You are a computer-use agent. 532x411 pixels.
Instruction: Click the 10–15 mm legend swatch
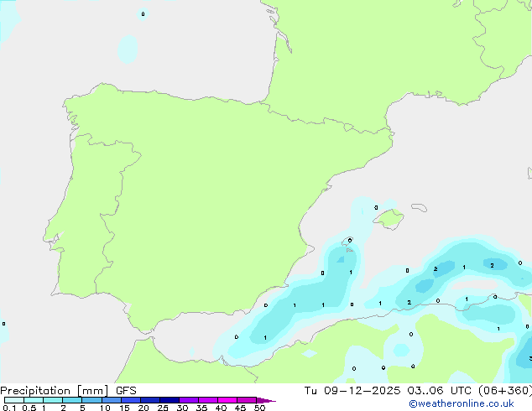pos(111,400)
